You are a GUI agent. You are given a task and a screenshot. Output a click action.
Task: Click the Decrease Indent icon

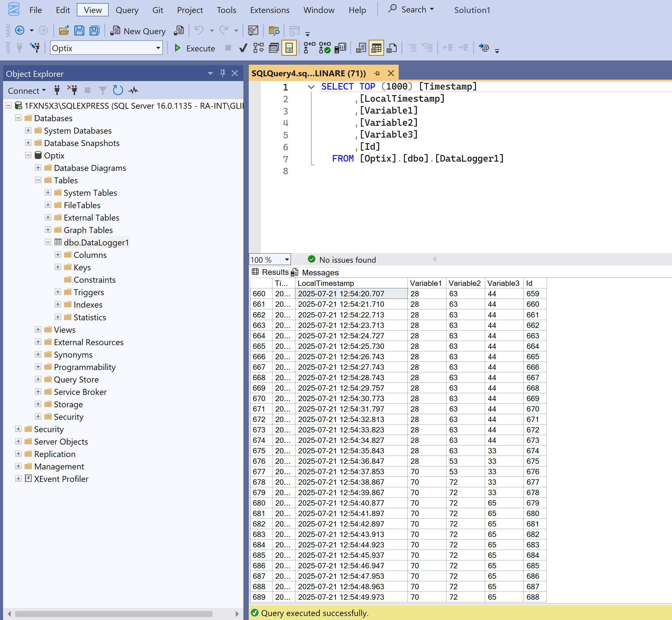pyautogui.click(x=448, y=48)
